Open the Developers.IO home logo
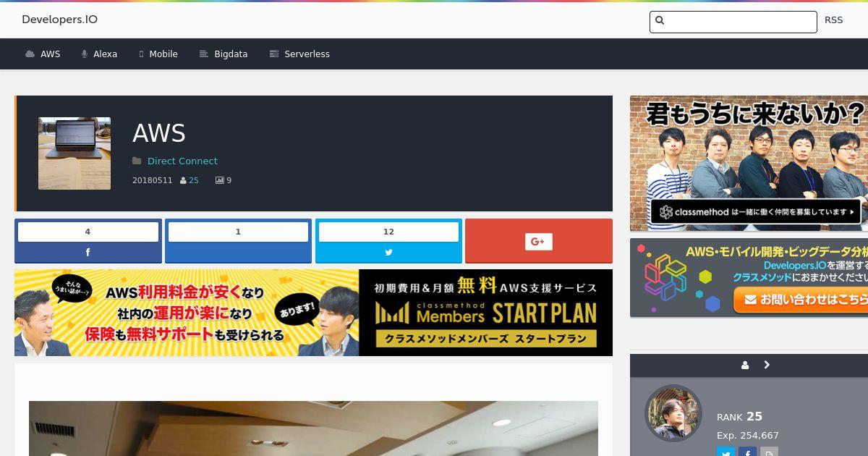Image resolution: width=868 pixels, height=456 pixels. pyautogui.click(x=59, y=20)
